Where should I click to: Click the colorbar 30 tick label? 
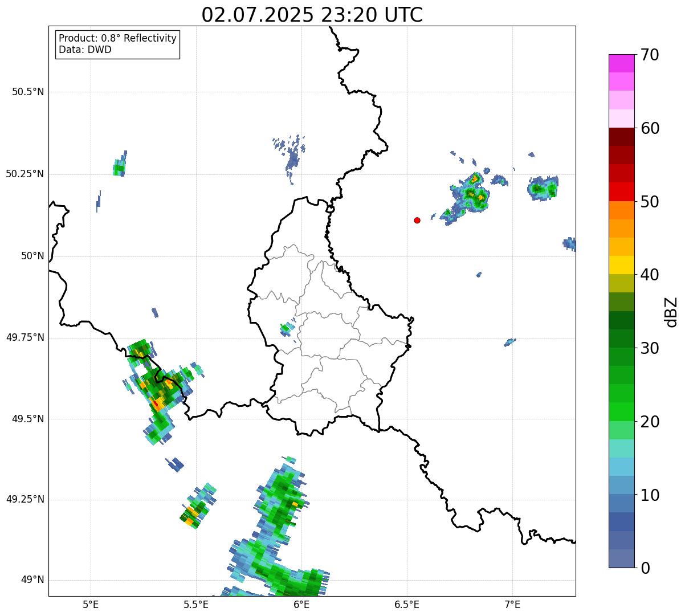(650, 348)
